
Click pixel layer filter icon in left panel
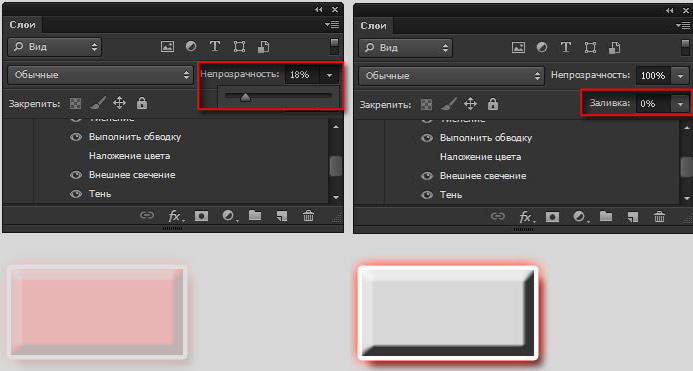click(167, 46)
